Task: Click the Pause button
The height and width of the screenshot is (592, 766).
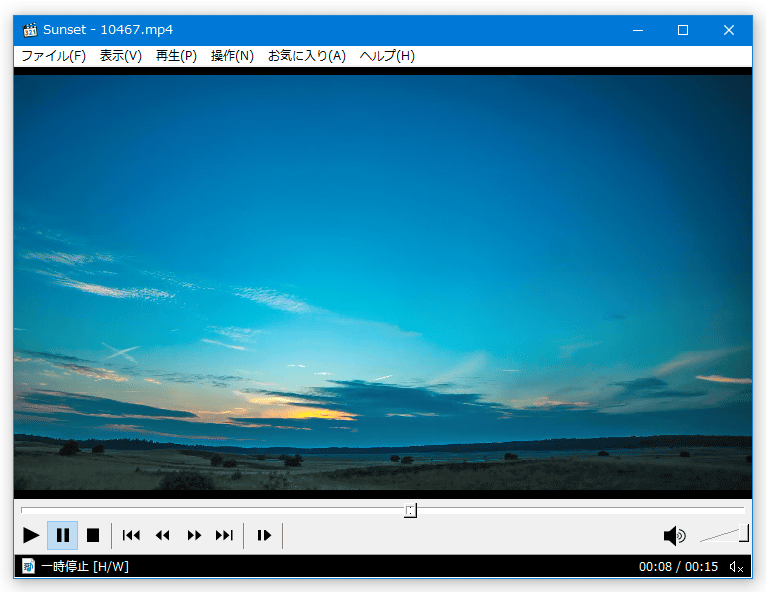Action: click(63, 535)
